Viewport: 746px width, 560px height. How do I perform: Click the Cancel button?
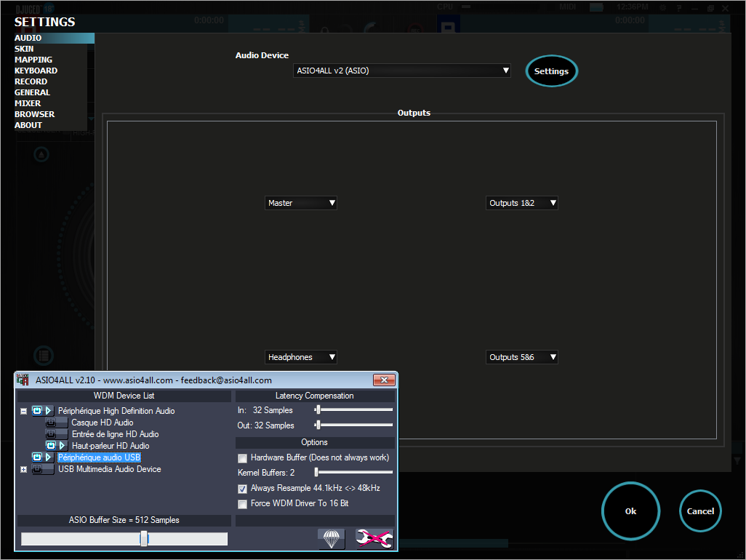pyautogui.click(x=700, y=511)
